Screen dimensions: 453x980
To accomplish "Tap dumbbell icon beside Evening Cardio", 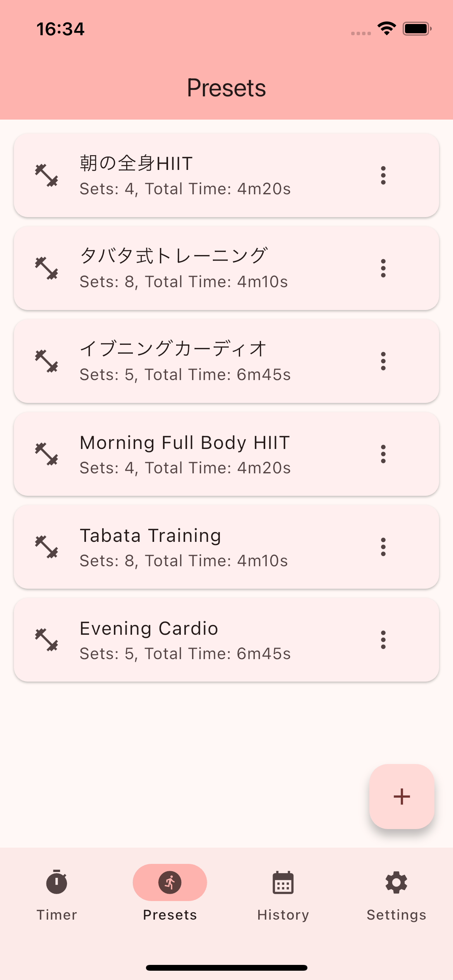I will point(47,640).
